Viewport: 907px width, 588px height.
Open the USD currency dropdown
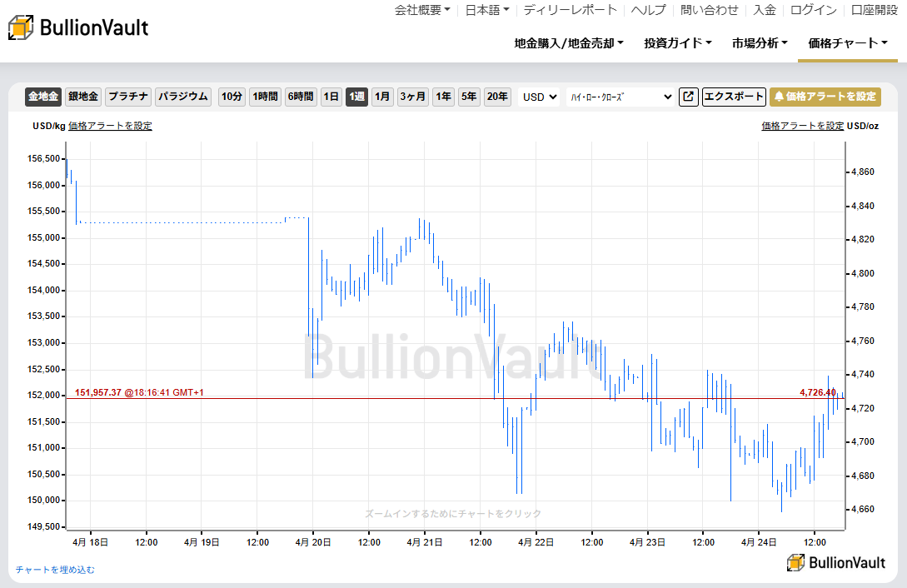tap(538, 97)
